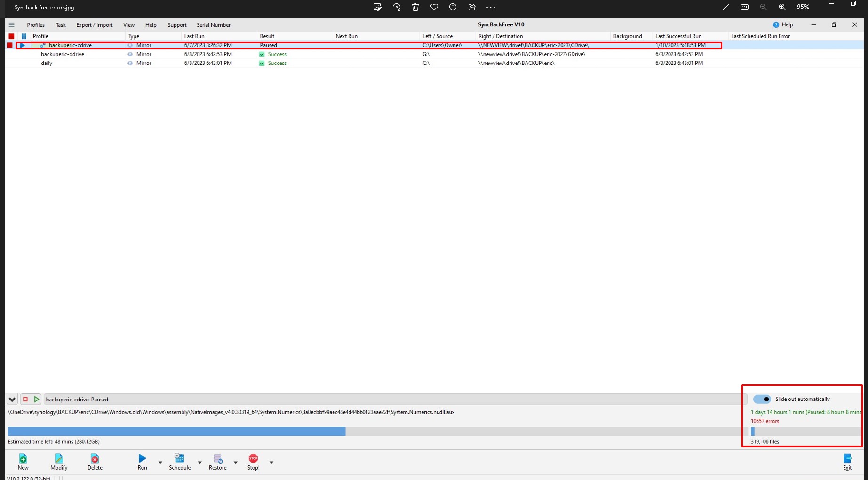
Task: Click the Success result for backuperic-ddrive
Action: point(273,54)
